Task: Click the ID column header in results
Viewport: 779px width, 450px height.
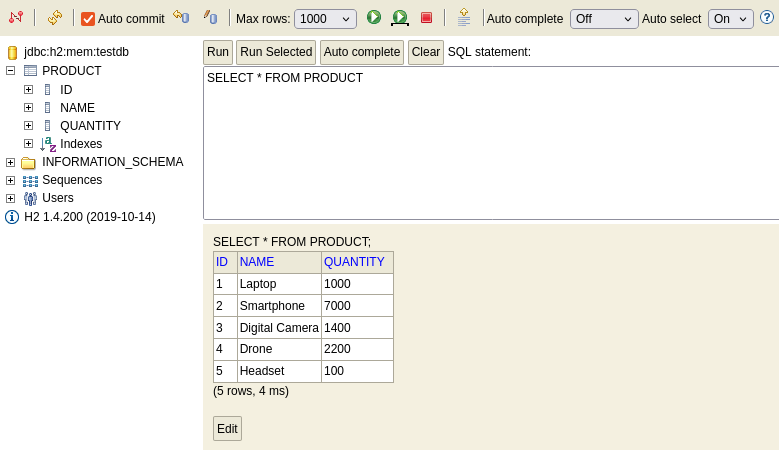Action: click(222, 262)
